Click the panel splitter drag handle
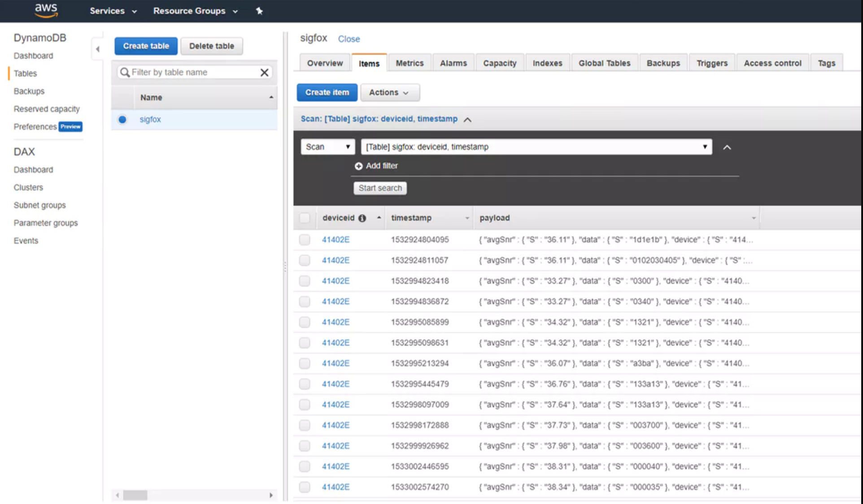 285,267
